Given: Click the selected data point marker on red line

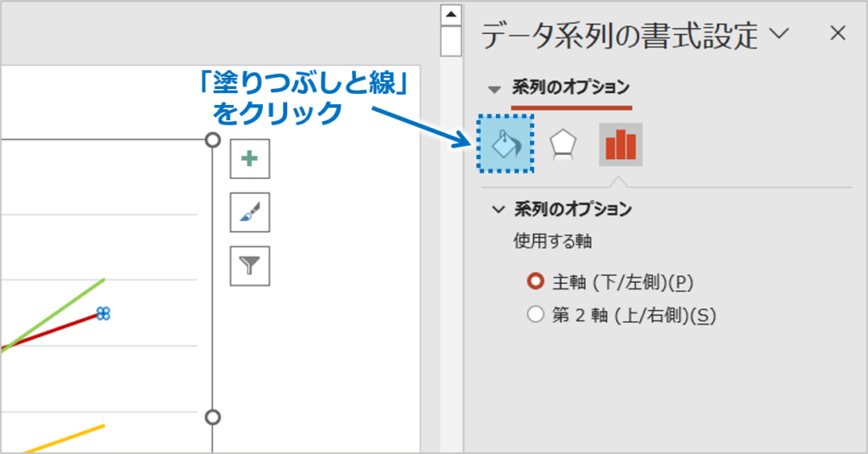Looking at the screenshot, I should 103,313.
